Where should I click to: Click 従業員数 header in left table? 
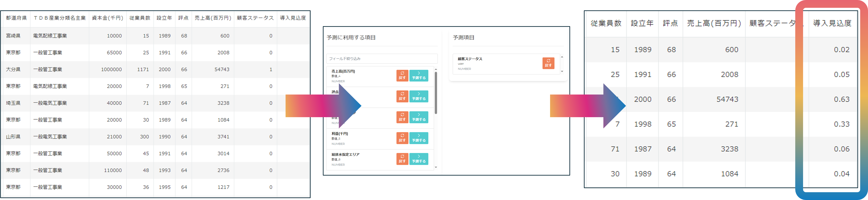[140, 18]
